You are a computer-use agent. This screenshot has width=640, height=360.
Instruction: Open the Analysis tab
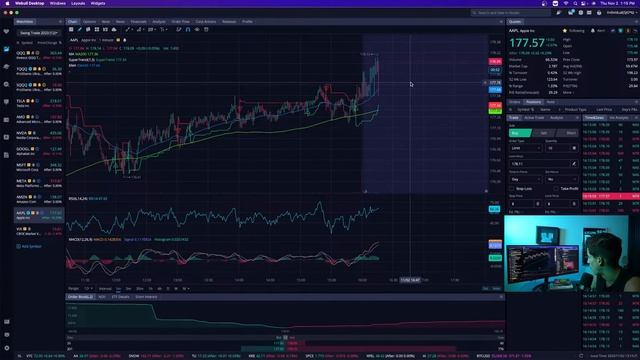tap(159, 22)
